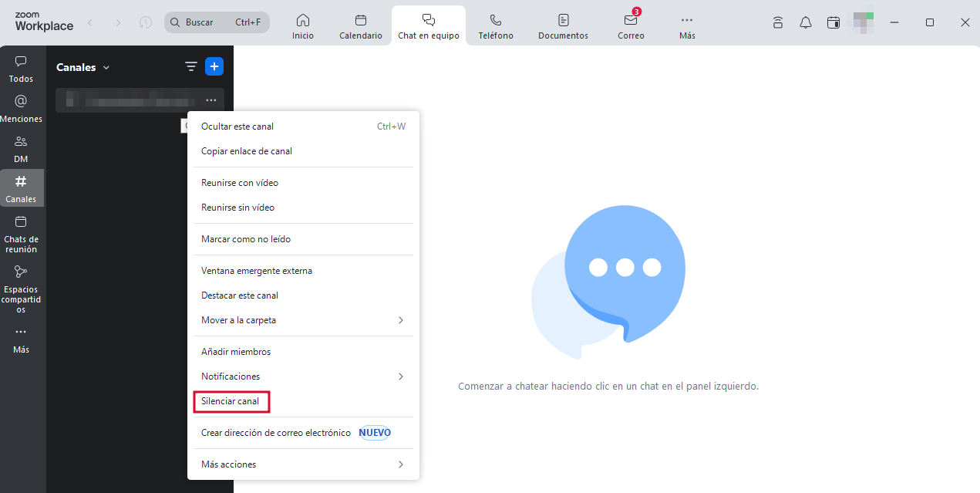Open Espacios compartidos in sidebar
This screenshot has height=493, width=980.
(21, 289)
